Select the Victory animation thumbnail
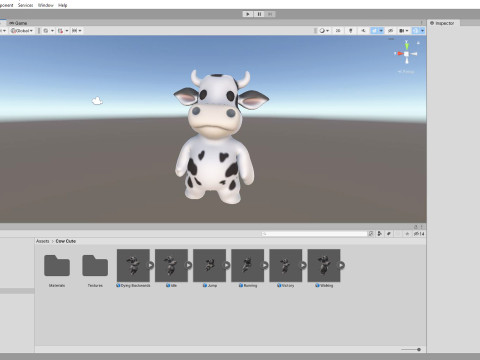The height and width of the screenshot is (360, 480). click(286, 265)
